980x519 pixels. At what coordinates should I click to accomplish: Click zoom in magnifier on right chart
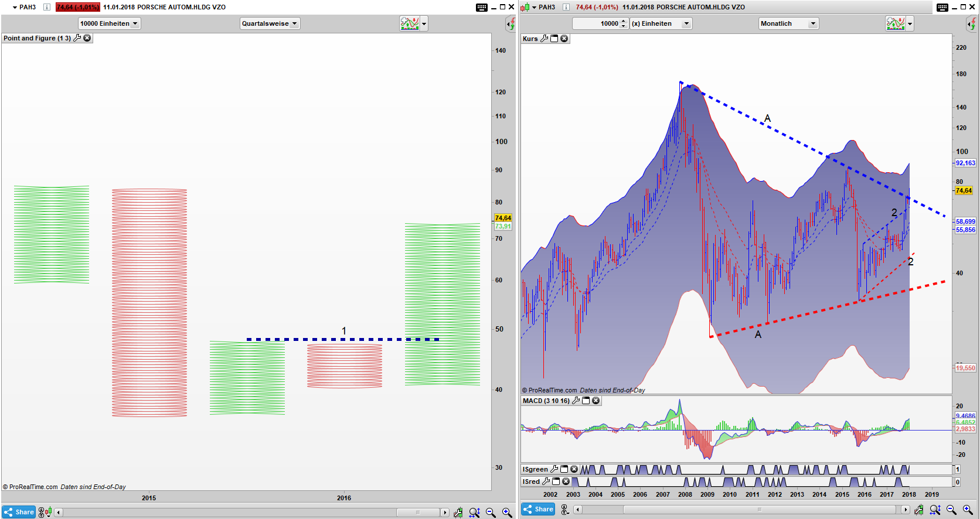(x=968, y=510)
